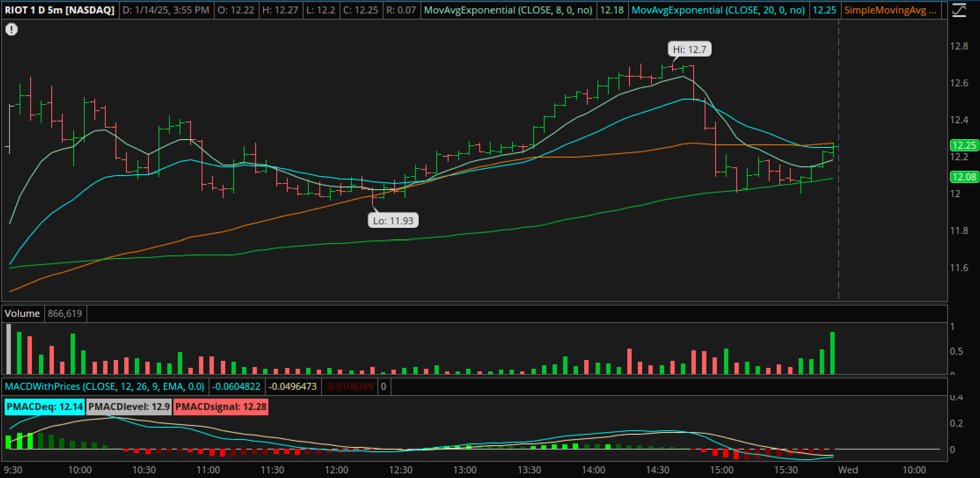Click the -0.0604822 MACD value field
Screen dimensions: 980x478
point(236,386)
